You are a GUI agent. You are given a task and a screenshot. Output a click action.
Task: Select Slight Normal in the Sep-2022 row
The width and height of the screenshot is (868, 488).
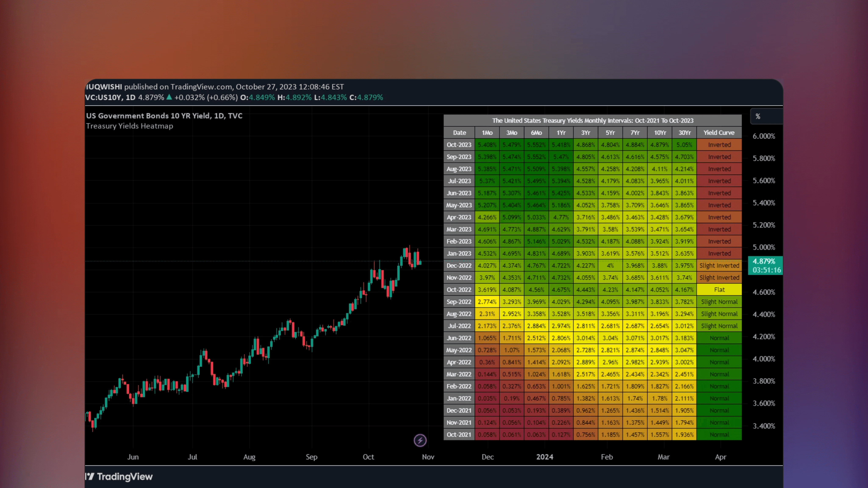point(719,302)
